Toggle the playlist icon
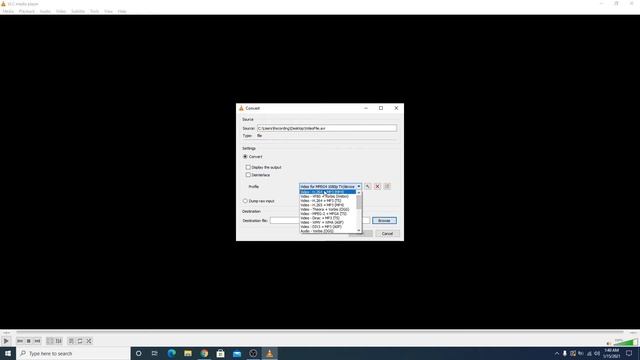 click(71, 341)
